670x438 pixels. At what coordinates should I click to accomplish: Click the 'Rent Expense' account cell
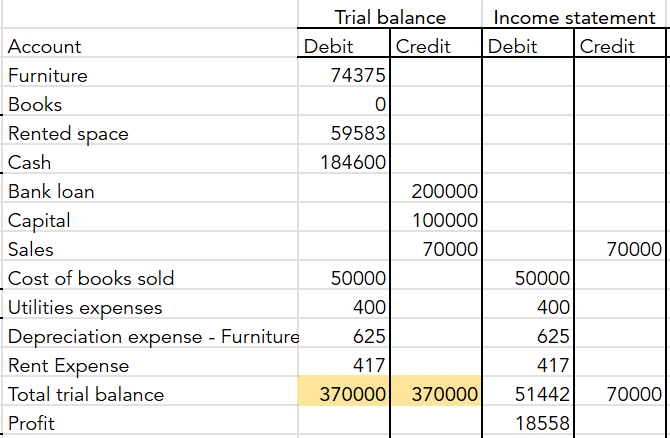(x=150, y=363)
